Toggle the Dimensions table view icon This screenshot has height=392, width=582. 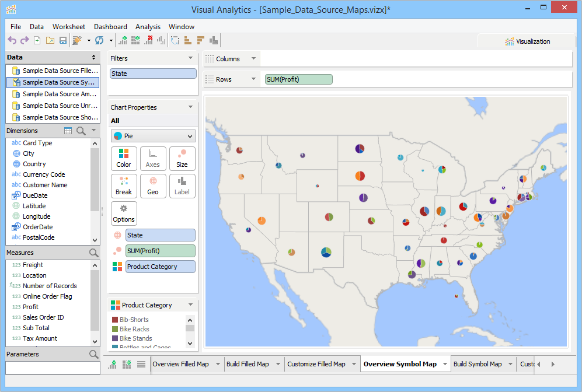68,131
